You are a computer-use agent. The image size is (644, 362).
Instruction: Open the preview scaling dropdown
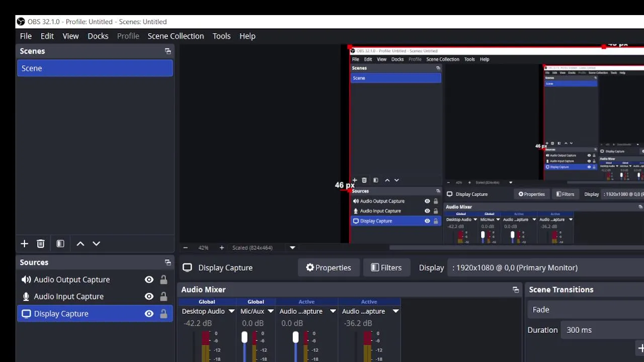(x=292, y=248)
